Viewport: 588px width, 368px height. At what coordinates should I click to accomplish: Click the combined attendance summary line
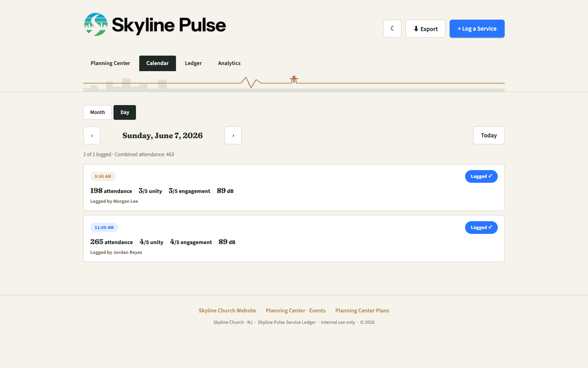coord(129,155)
